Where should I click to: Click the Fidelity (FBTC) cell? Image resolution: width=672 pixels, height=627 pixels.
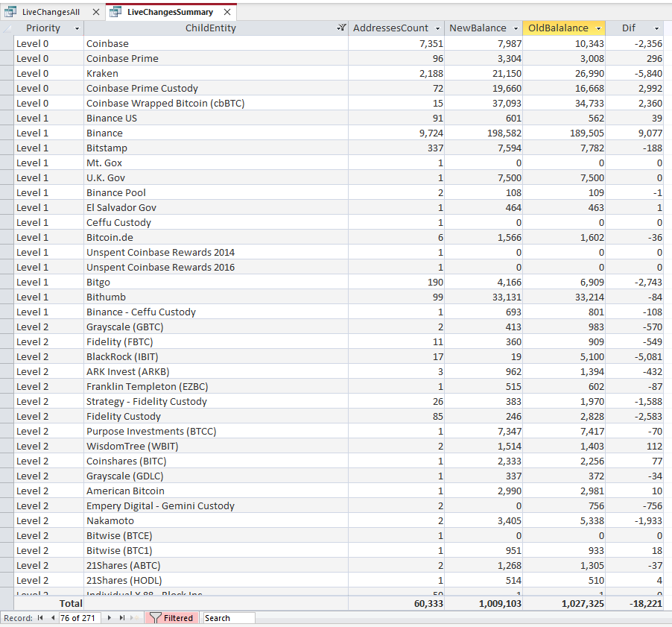[x=216, y=341]
